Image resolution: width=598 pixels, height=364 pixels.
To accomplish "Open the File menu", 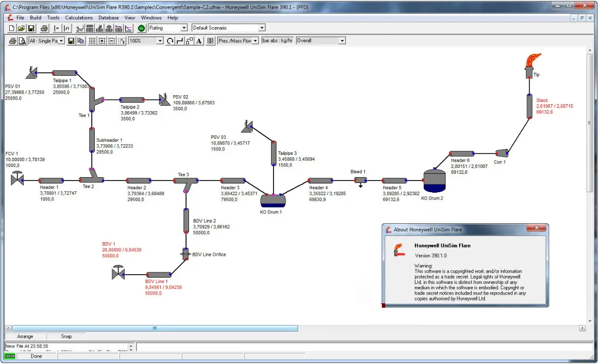I will [20, 17].
